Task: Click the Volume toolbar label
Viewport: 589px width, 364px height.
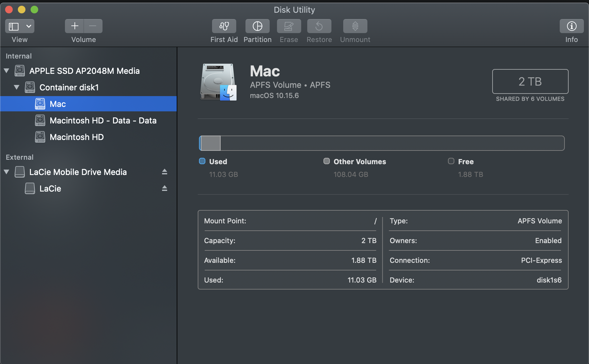Action: [84, 39]
